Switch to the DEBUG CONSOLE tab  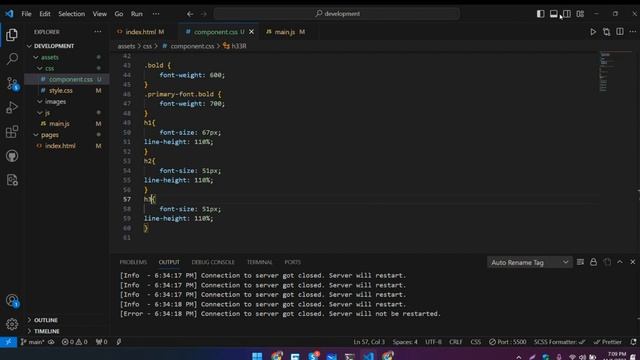pyautogui.click(x=213, y=262)
